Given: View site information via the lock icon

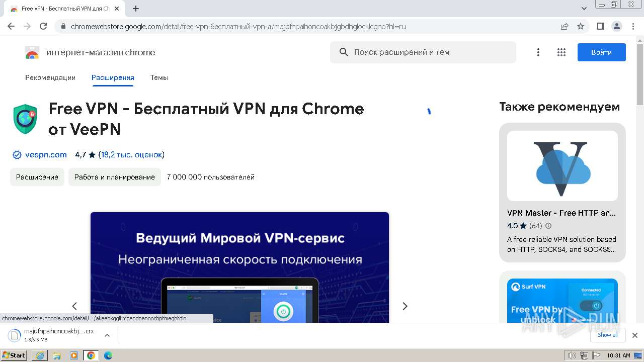Looking at the screenshot, I should (x=63, y=26).
